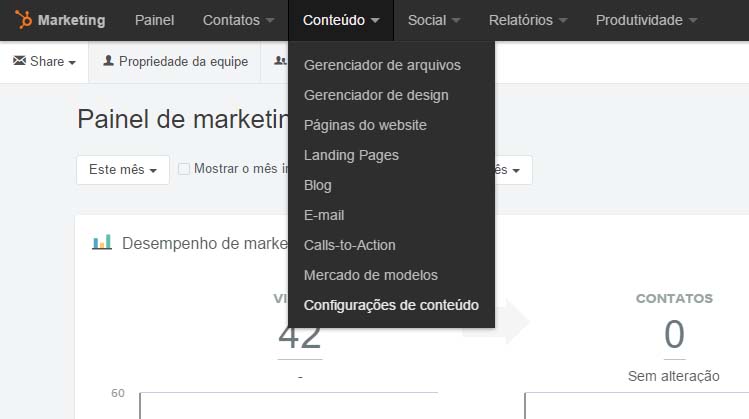Expand the Social menu
The image size is (749, 419).
click(434, 20)
